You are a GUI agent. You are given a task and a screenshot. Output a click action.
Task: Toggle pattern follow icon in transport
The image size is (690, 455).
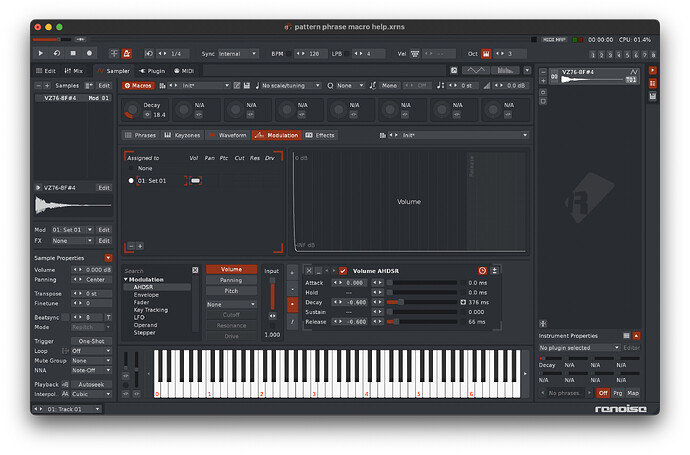coord(114,54)
